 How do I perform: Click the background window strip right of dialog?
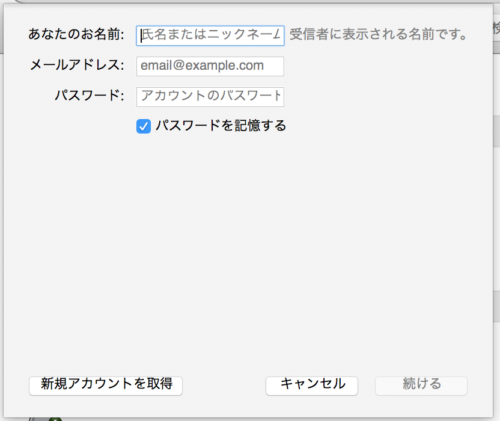click(x=497, y=217)
